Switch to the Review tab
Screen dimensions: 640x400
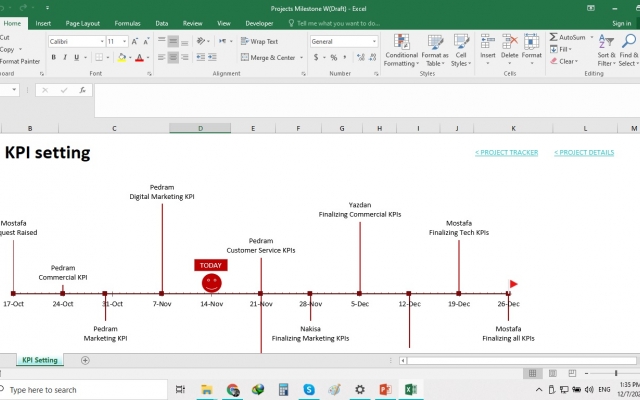click(192, 23)
